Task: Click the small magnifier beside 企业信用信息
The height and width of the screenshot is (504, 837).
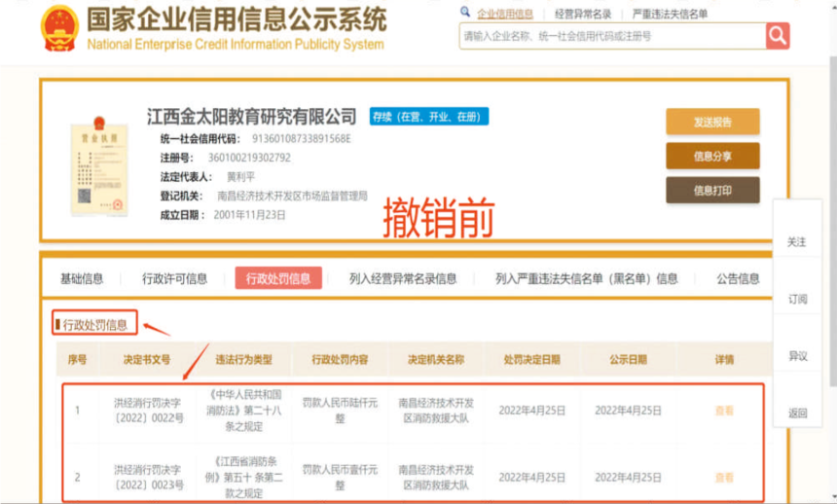Action: [465, 12]
